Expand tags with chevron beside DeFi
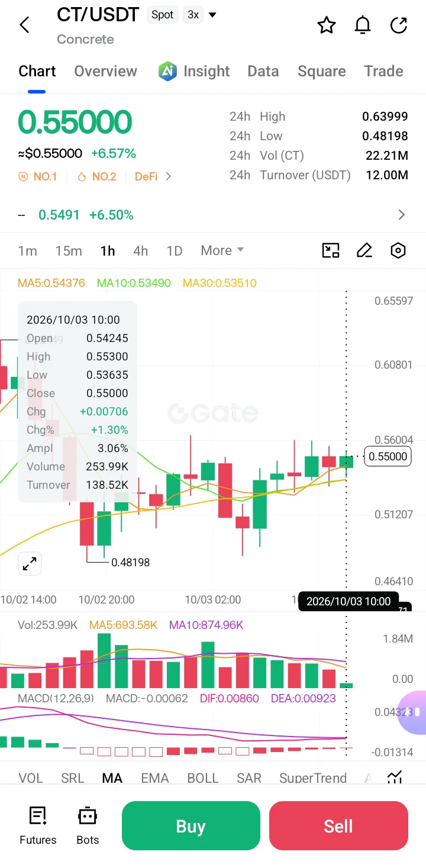Image resolution: width=426 pixels, height=868 pixels. click(x=169, y=176)
